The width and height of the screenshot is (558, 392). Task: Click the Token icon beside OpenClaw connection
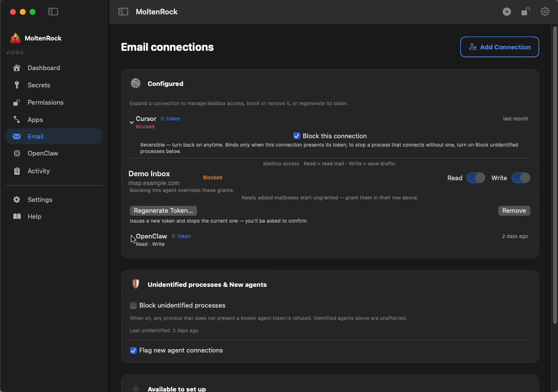coord(173,236)
